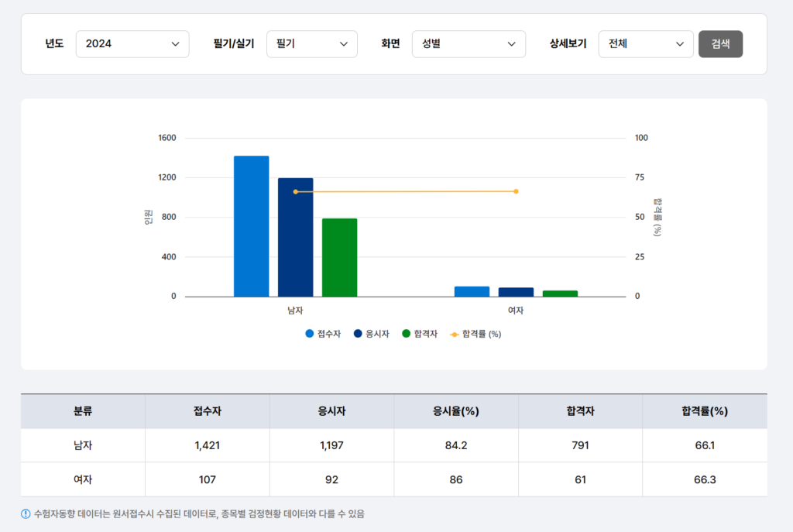Click the 수험자동향 데이터 notice text

[199, 514]
